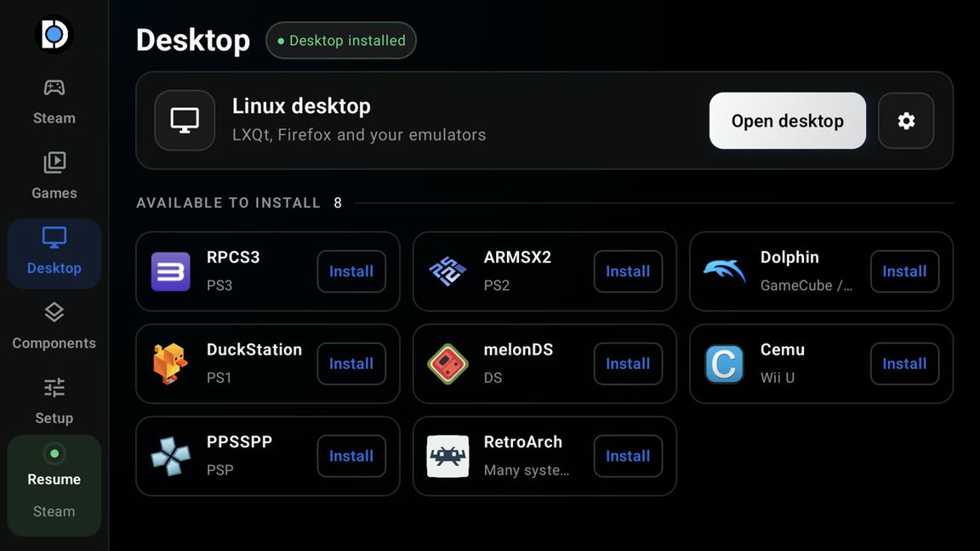Image resolution: width=980 pixels, height=551 pixels.
Task: Click the Cemu blue C icon
Action: [725, 364]
